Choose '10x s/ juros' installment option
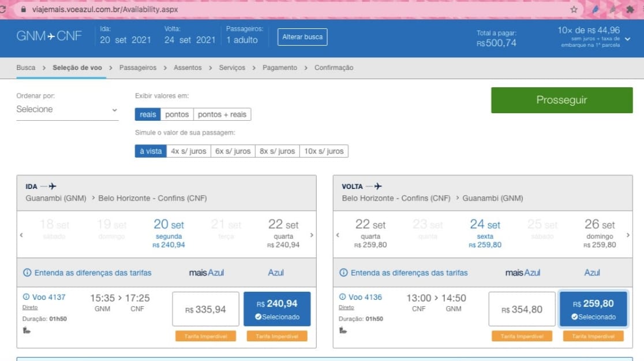The width and height of the screenshot is (644, 361). pyautogui.click(x=324, y=151)
